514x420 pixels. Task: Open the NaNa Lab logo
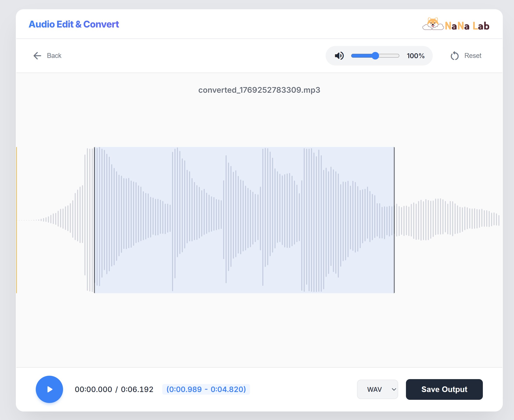tap(456, 24)
